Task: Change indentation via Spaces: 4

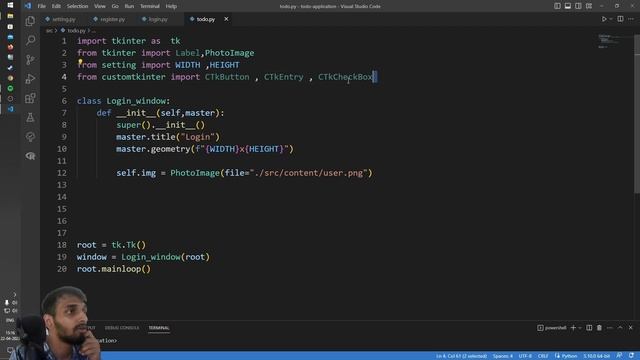Action: (x=502, y=356)
